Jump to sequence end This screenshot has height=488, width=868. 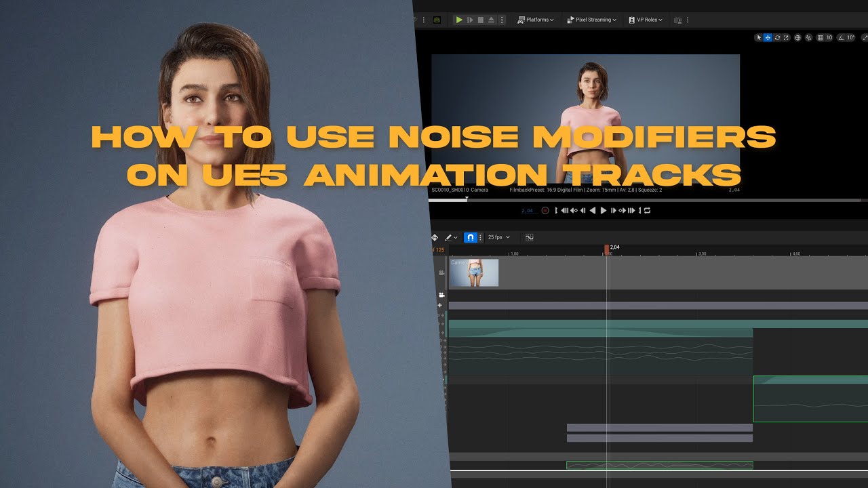[631, 211]
